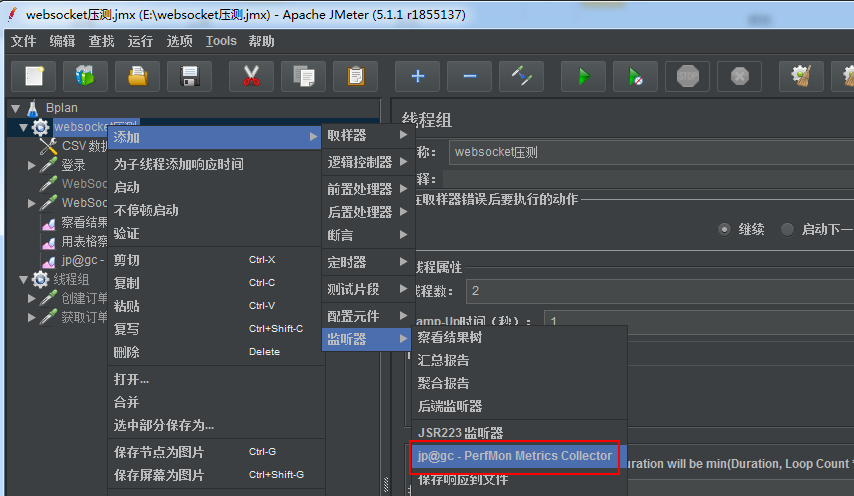Choose 后端监听器 listener option

tap(519, 406)
